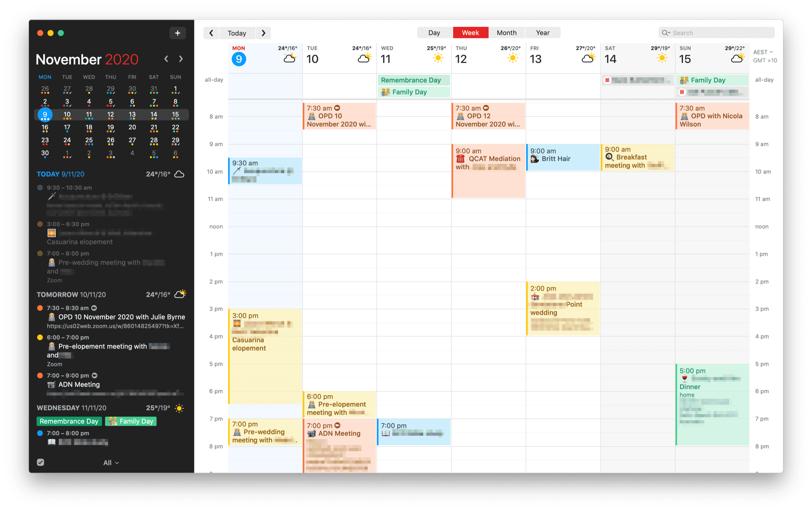Toggle the reminders checkbox at sidebar bottom
The height and width of the screenshot is (511, 812).
point(40,462)
